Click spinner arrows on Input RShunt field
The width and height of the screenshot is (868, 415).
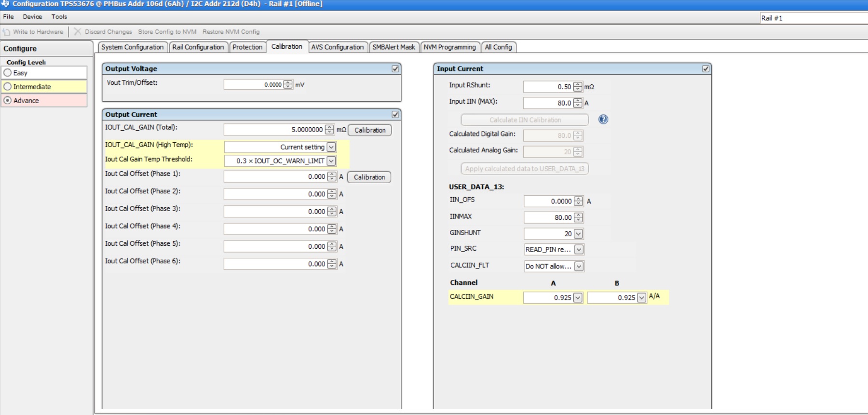coord(578,87)
